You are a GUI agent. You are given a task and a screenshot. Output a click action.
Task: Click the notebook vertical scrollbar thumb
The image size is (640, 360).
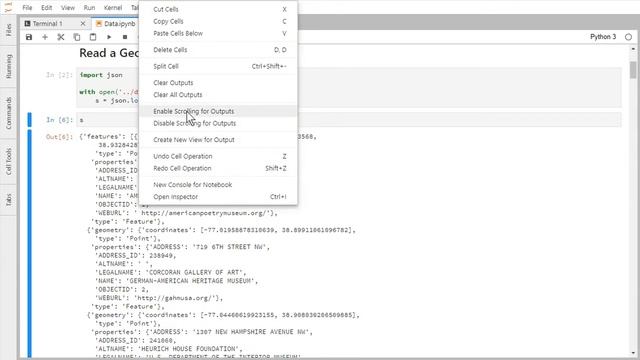click(633, 70)
